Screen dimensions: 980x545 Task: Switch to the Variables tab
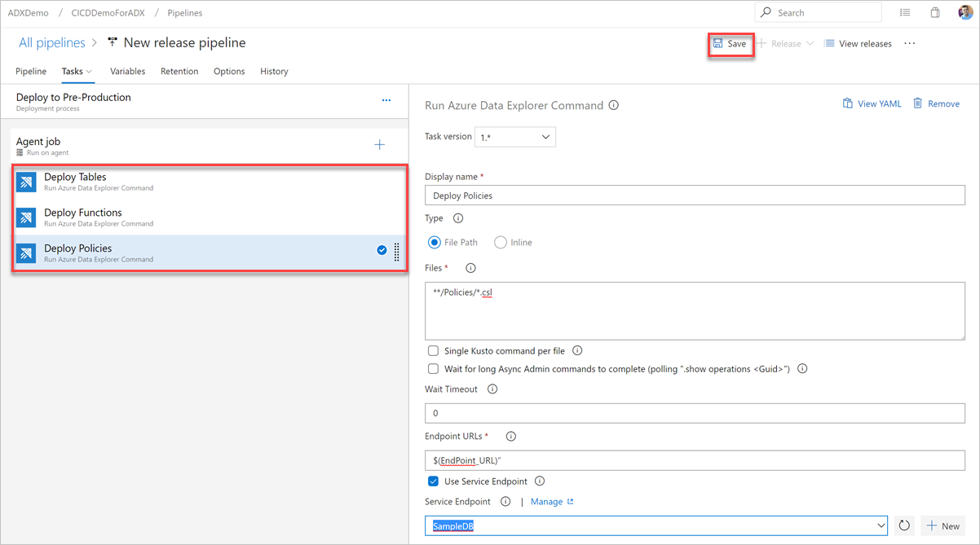pos(127,71)
